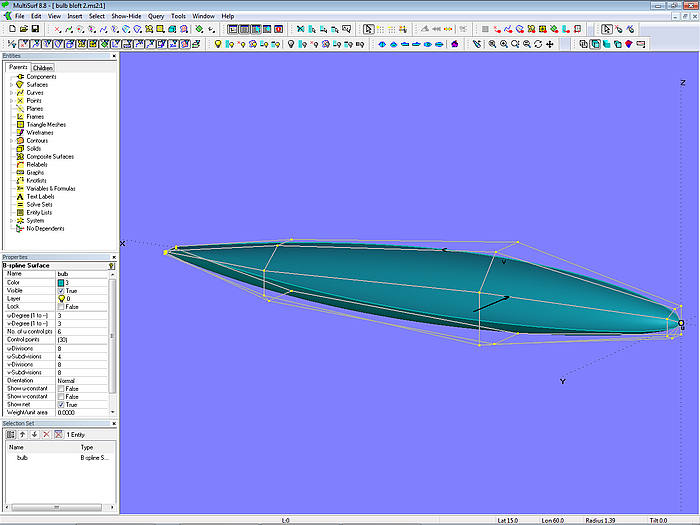Expand the Surfaces tree node
This screenshot has height=525, width=700.
coord(11,85)
